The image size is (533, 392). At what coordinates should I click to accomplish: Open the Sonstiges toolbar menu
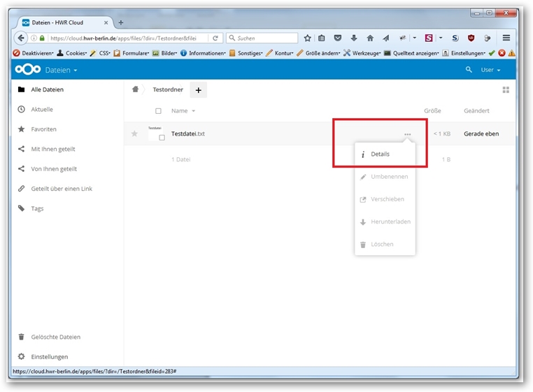pyautogui.click(x=246, y=53)
